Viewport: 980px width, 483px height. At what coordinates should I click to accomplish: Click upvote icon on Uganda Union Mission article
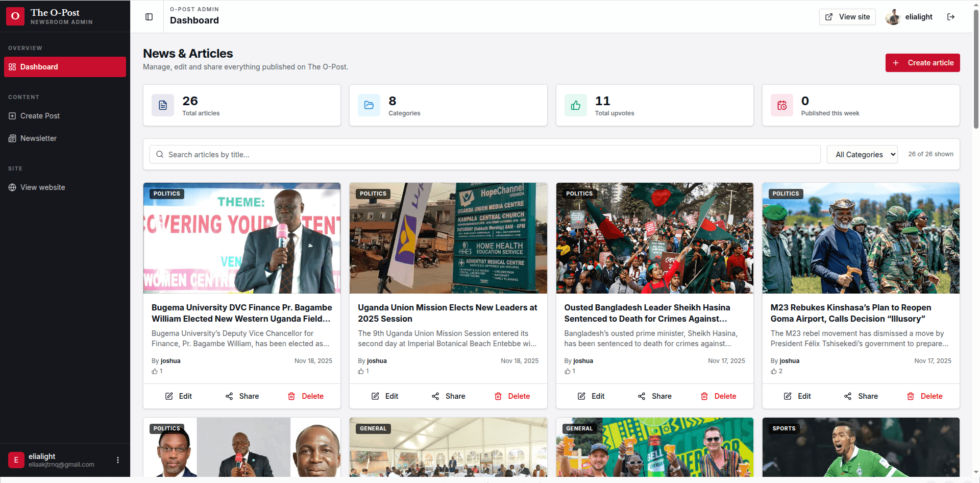pyautogui.click(x=361, y=371)
